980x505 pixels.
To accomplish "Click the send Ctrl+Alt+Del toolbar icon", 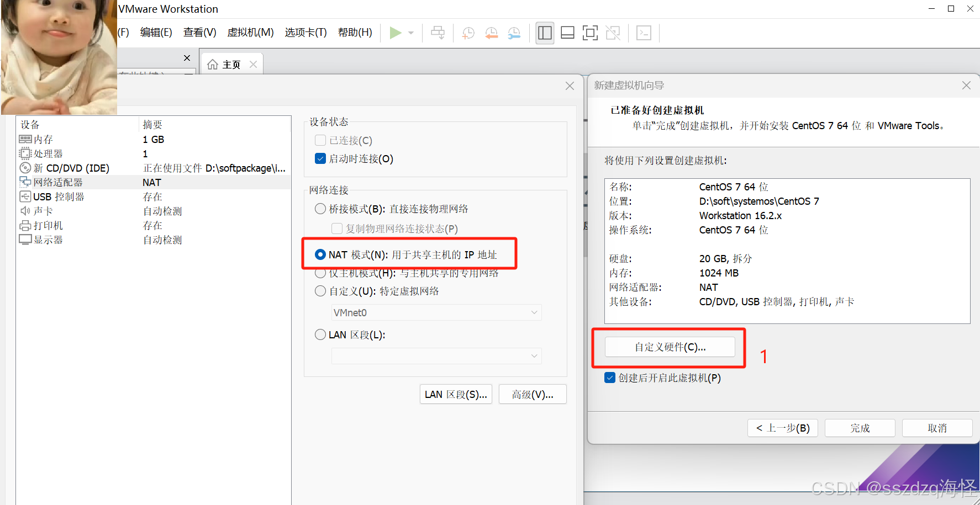I will (438, 33).
